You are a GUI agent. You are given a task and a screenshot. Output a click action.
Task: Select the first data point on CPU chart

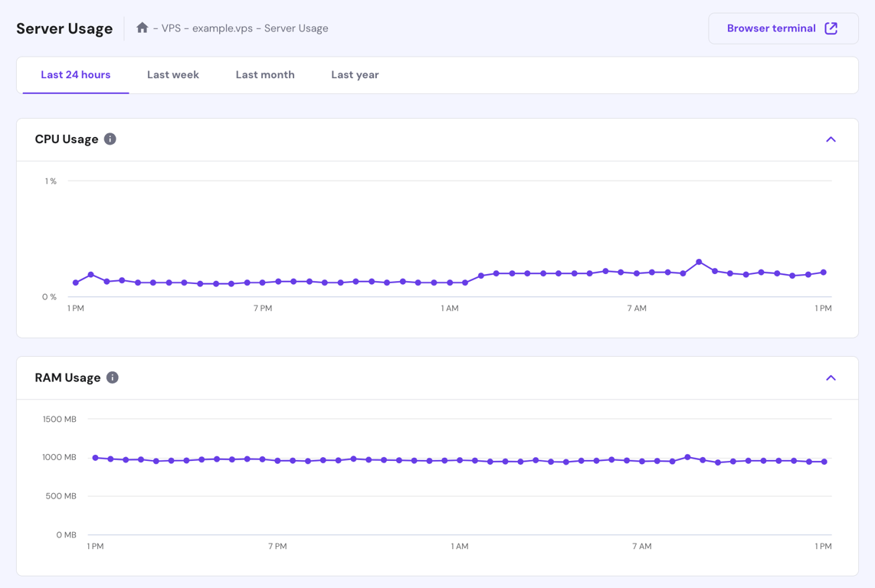(75, 282)
